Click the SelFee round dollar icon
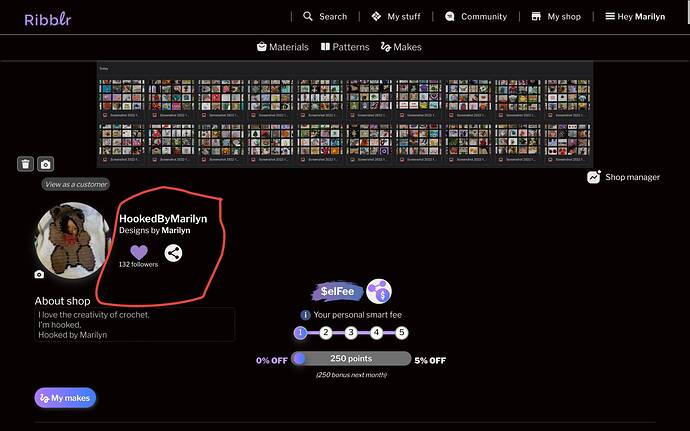The width and height of the screenshot is (690, 431). (379, 291)
